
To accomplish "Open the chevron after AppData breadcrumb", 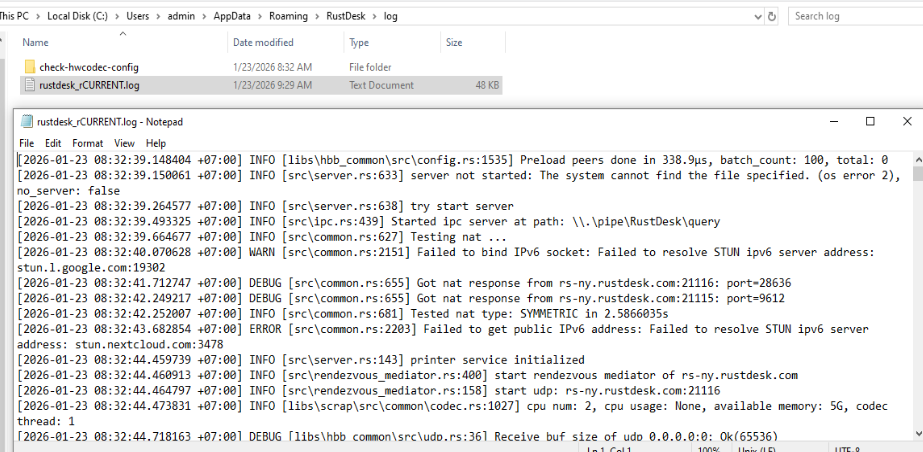I will point(260,16).
